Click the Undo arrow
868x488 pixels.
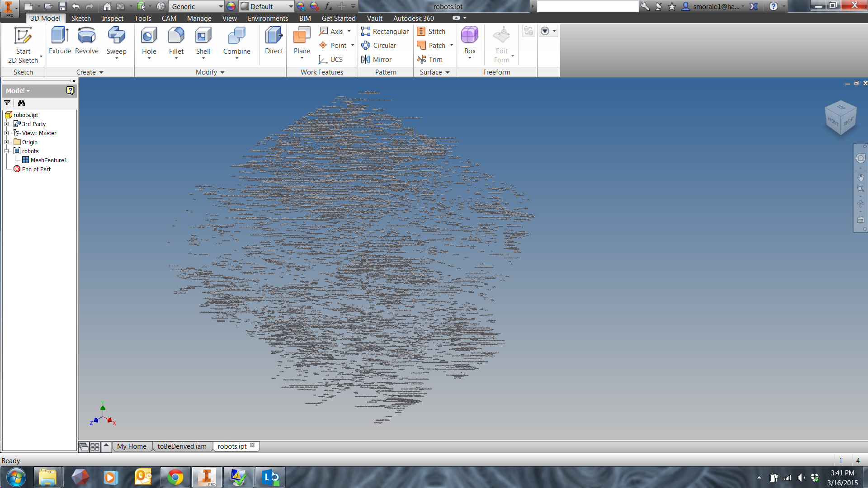[x=75, y=6]
